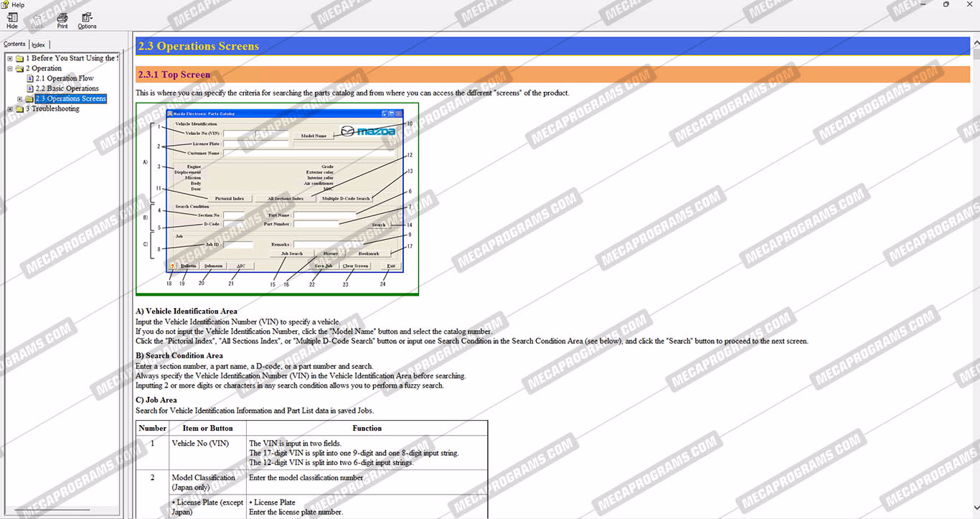The width and height of the screenshot is (980, 519).
Task: Click the open book icon beside 2 Operation
Action: point(19,68)
